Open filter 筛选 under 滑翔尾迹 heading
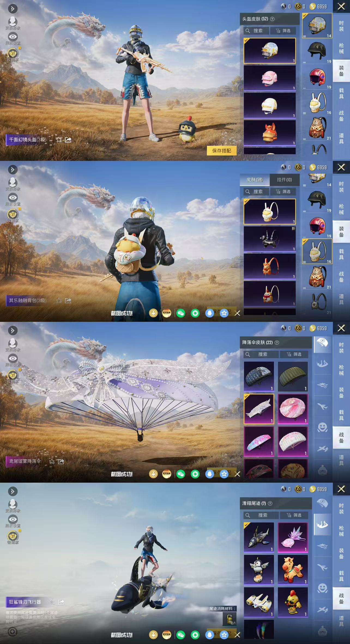 294,515
